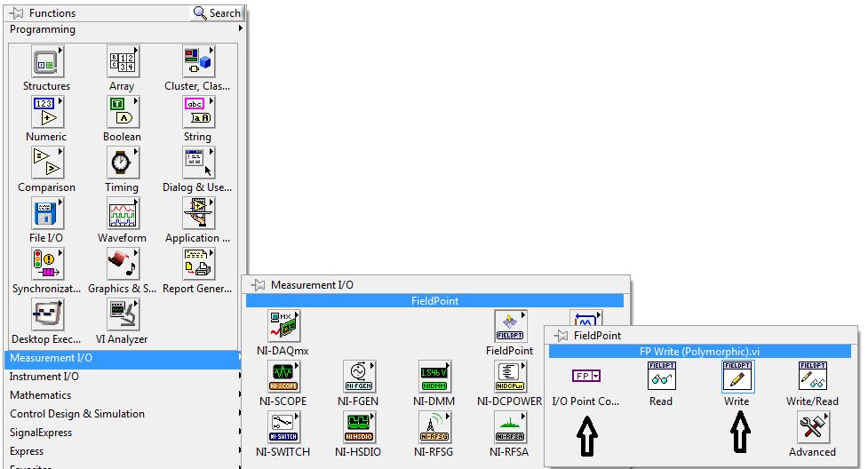Open the NI-FGEN subpalette
868x469 pixels.
click(359, 378)
